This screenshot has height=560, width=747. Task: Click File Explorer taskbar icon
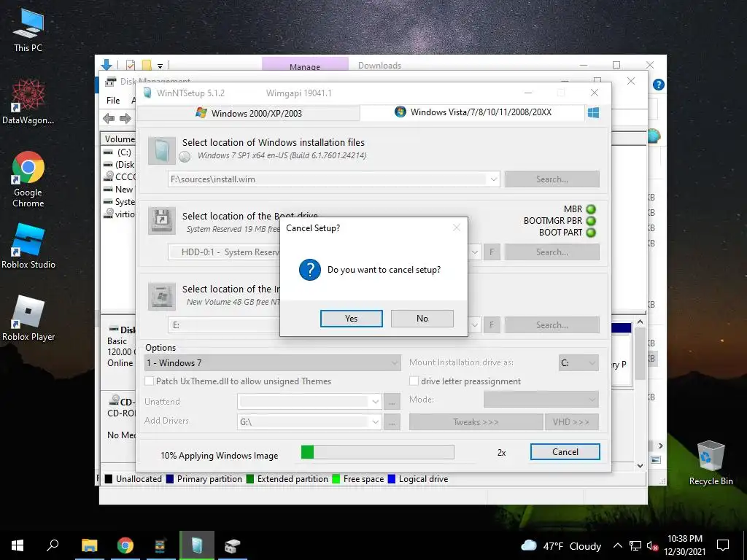pyautogui.click(x=90, y=545)
